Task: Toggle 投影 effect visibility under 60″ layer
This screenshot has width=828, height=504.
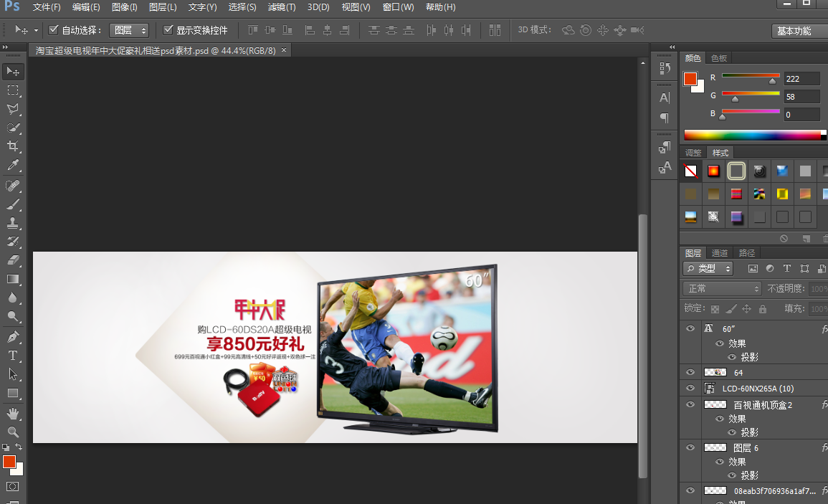Action: coord(731,357)
